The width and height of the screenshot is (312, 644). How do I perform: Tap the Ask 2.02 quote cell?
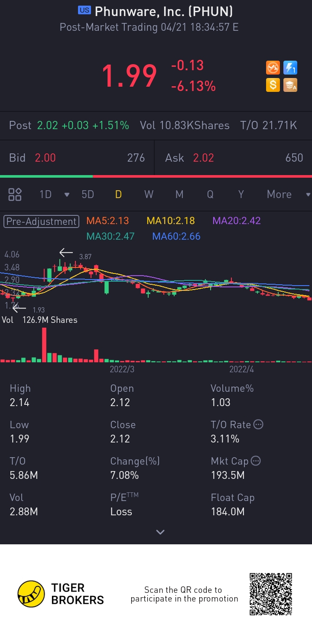234,158
